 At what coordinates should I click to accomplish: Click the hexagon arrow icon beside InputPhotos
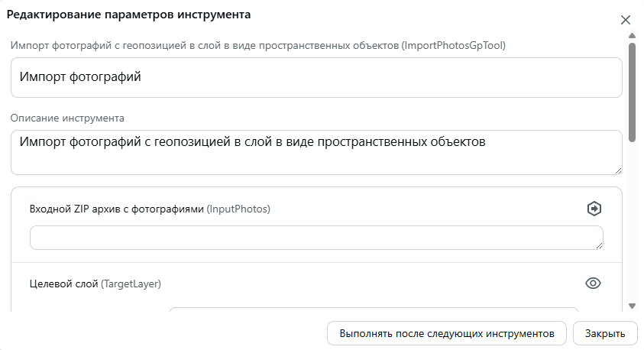[594, 209]
